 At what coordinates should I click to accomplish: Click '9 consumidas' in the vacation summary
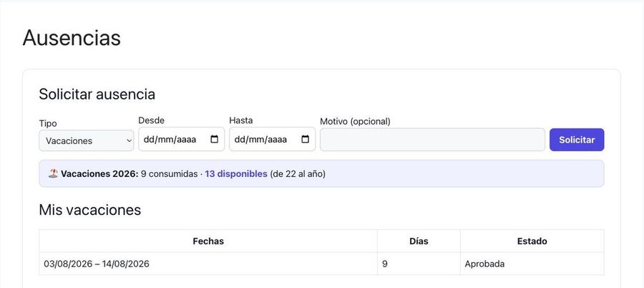[x=169, y=173]
